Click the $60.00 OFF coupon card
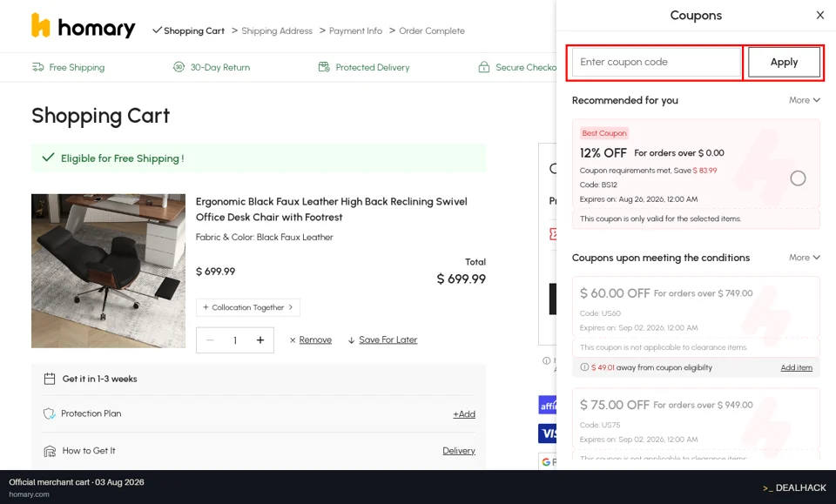The height and width of the screenshot is (504, 836). (696, 317)
